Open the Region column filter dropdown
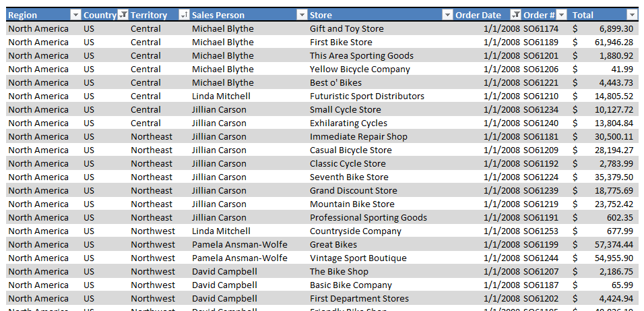Viewport: 644px width, 311px height. [x=75, y=16]
